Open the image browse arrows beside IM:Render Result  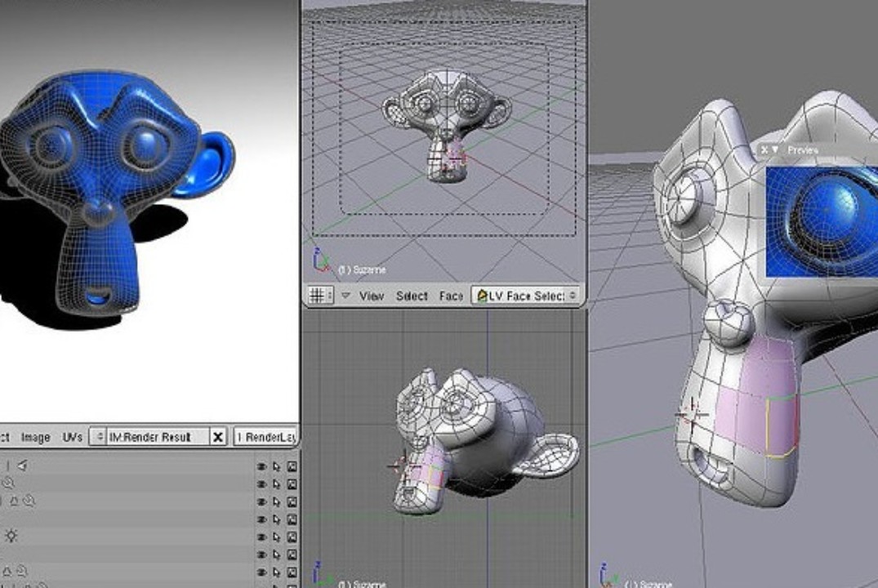click(99, 437)
